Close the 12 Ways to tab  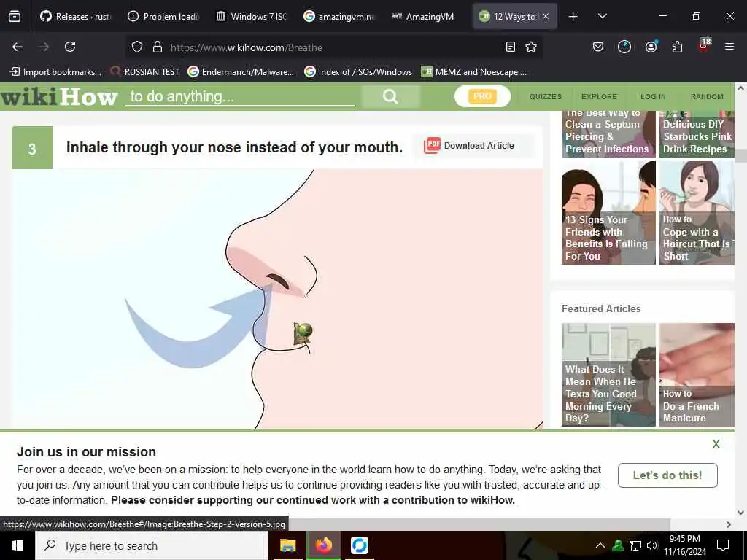point(546,17)
